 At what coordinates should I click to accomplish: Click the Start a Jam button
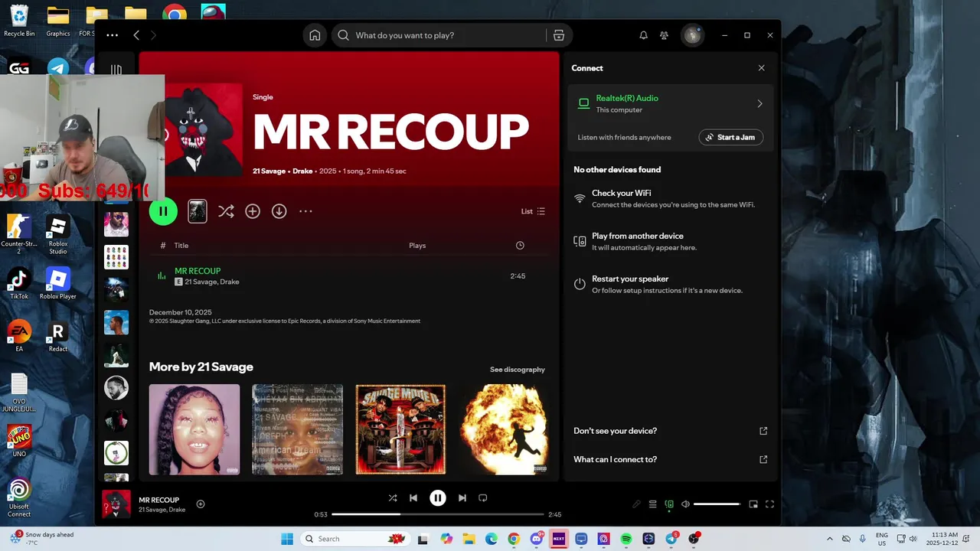[730, 137]
